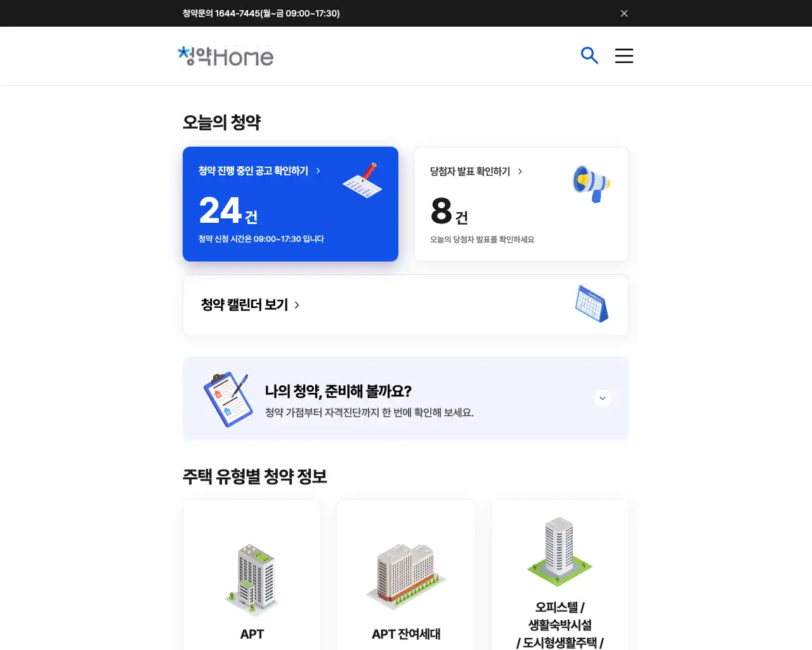Open the hamburger navigation menu
The image size is (812, 650).
click(x=624, y=55)
